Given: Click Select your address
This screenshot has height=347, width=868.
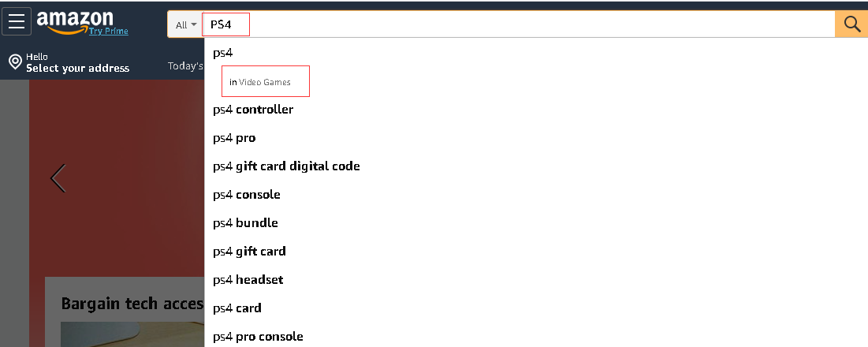Looking at the screenshot, I should click(77, 69).
